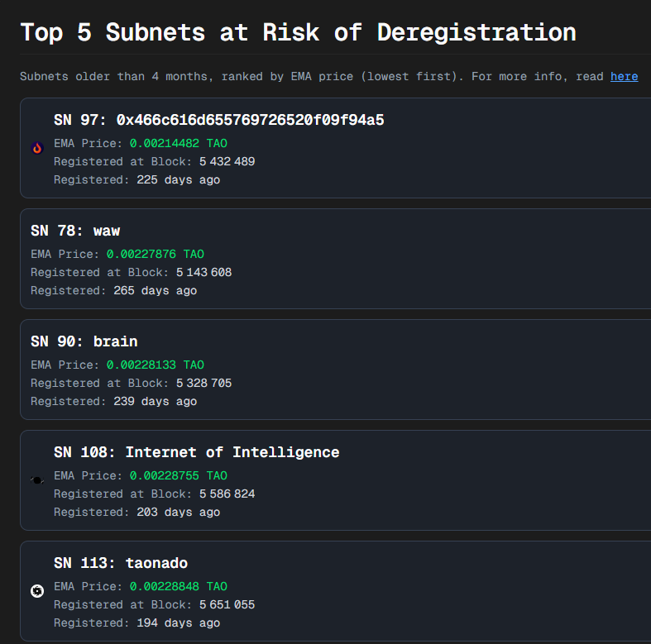
Task: Click the SN 108 Internet of Intelligence logo
Action: (37, 480)
